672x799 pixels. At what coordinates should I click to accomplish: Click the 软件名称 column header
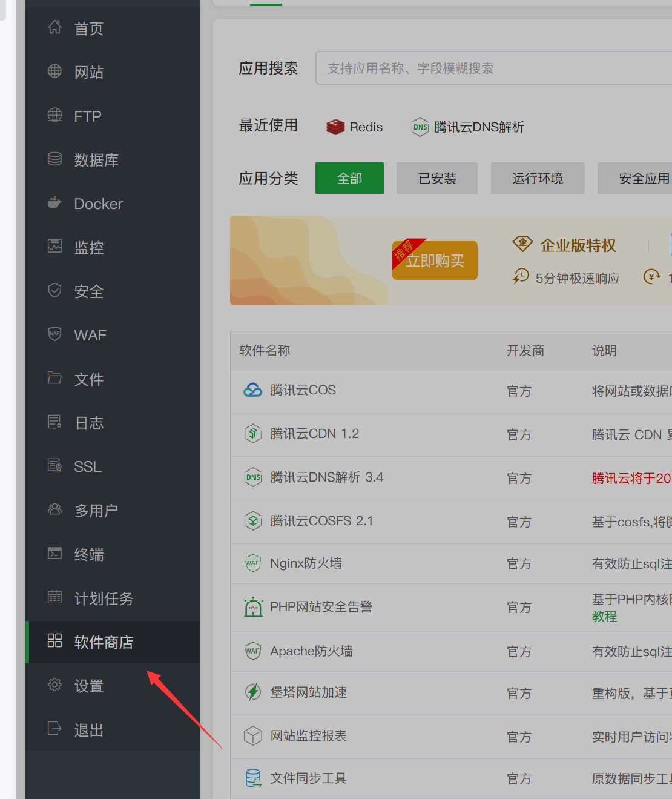coord(265,351)
